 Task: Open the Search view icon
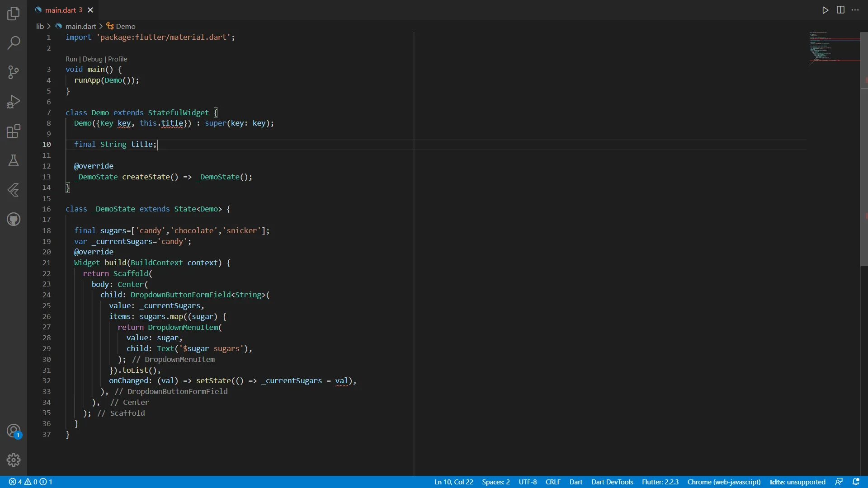[14, 43]
